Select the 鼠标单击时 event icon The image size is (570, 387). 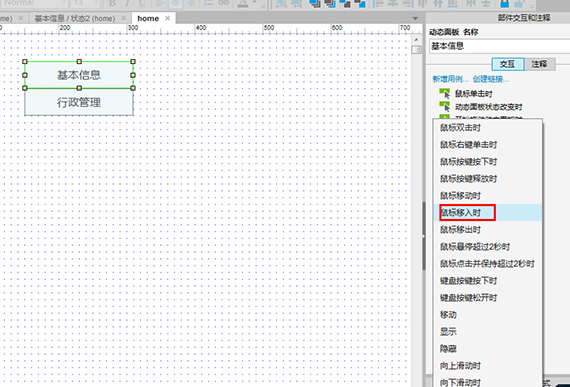click(x=445, y=94)
